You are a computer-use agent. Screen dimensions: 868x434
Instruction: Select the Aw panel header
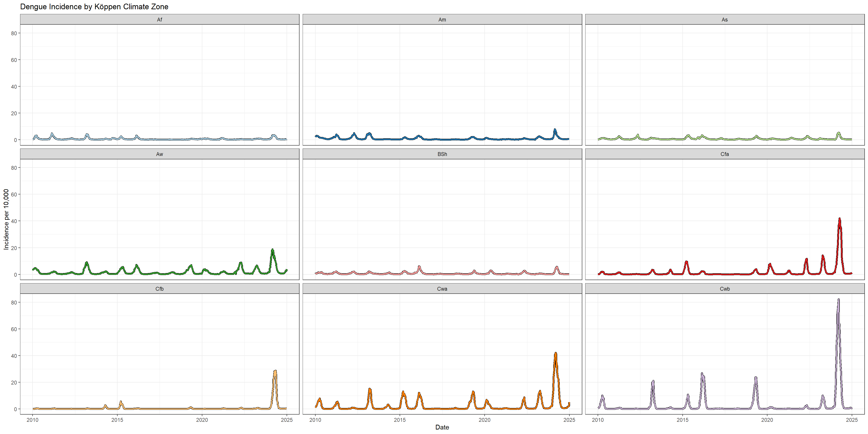pos(159,154)
